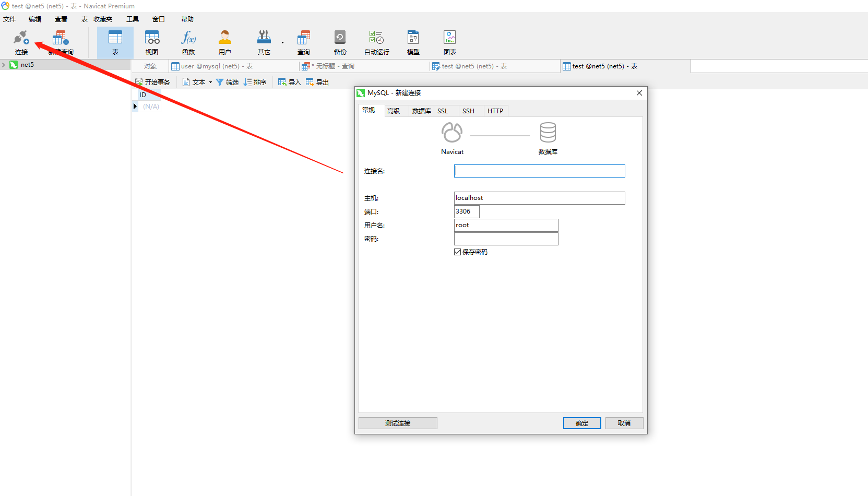The width and height of the screenshot is (868, 496).
Task: Click the 端口 3306 field
Action: pyautogui.click(x=467, y=211)
